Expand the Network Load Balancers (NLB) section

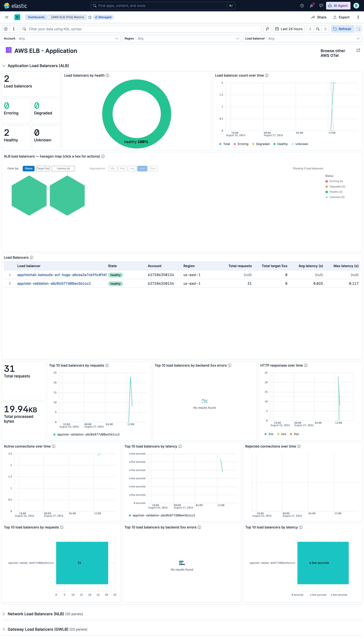click(4, 614)
